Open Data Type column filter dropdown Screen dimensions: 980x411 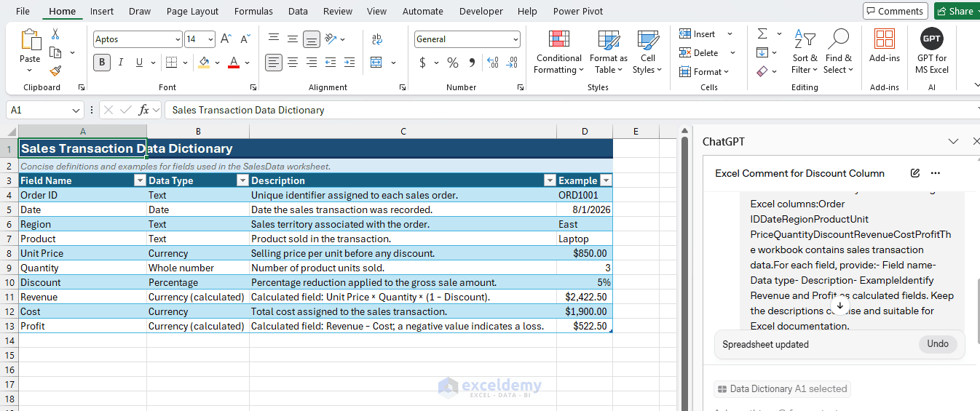(243, 180)
